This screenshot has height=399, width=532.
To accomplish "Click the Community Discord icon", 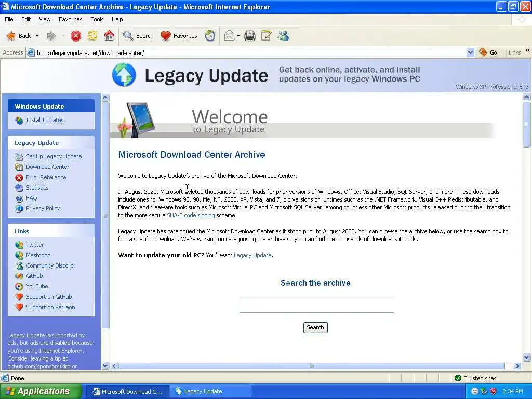I will [19, 265].
